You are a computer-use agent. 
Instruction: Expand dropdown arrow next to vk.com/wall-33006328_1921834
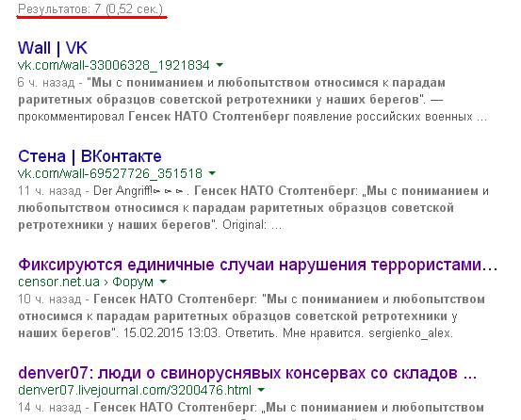coord(220,65)
